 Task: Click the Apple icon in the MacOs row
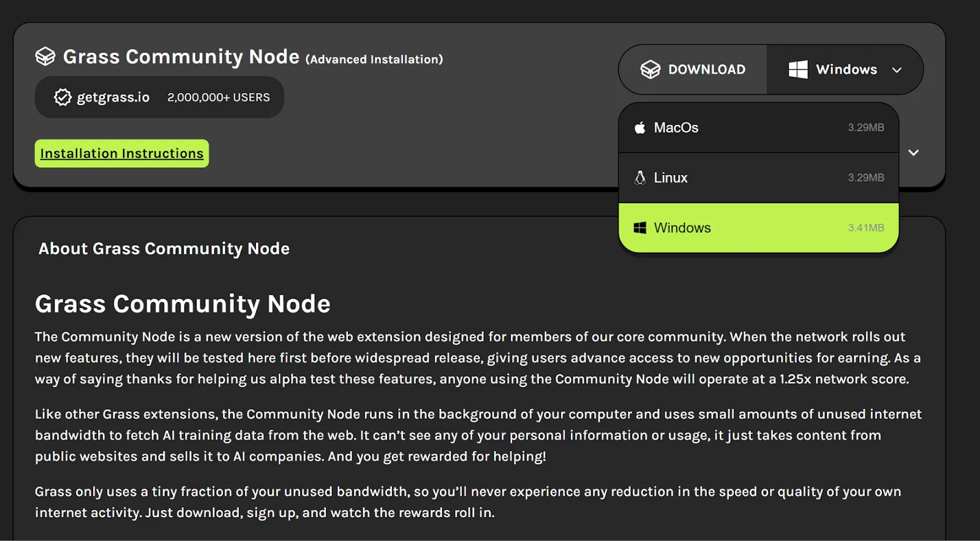click(x=640, y=127)
